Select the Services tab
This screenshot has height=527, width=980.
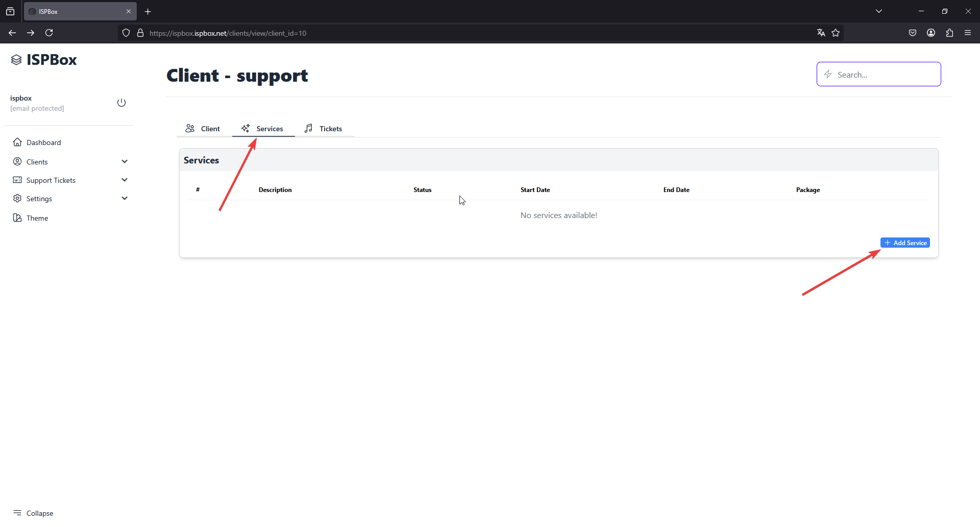tap(263, 129)
